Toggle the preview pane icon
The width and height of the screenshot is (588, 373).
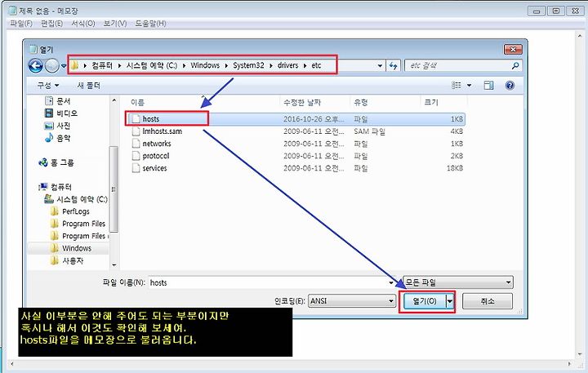coord(488,86)
